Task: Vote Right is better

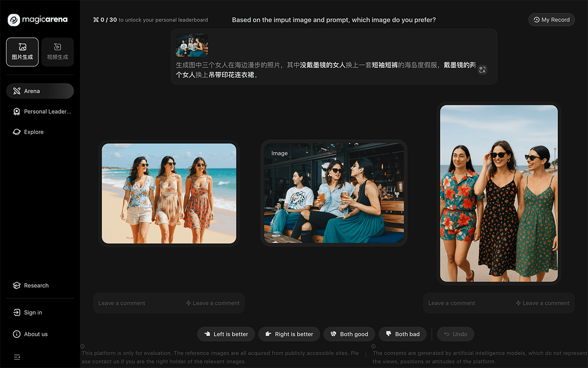Action: 289,334
